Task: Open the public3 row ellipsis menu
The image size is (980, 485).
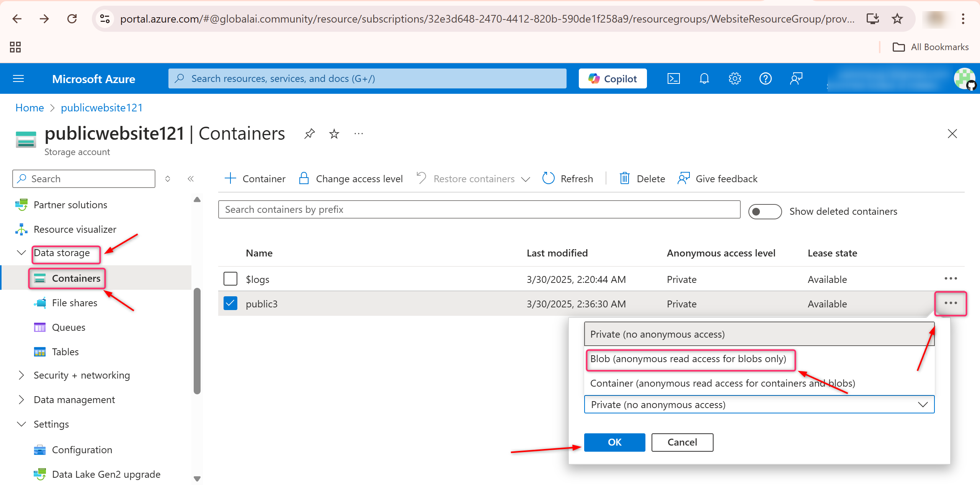Action: pos(951,303)
